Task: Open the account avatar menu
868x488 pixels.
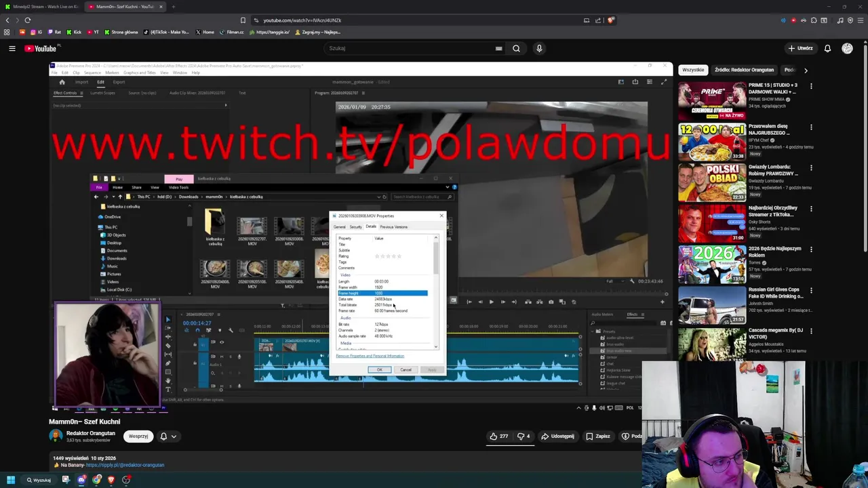Action: tap(847, 48)
